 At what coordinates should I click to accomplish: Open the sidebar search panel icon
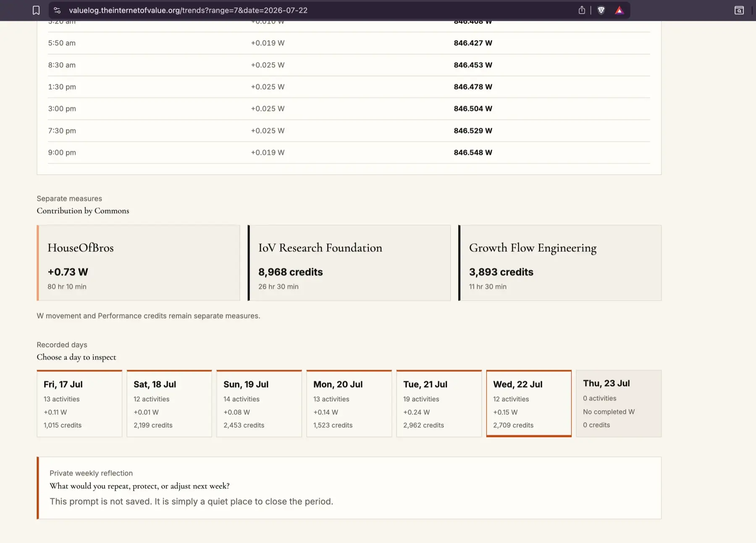[739, 10]
